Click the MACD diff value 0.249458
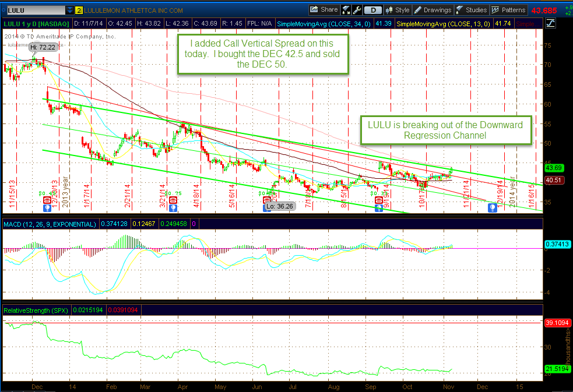 coord(174,224)
